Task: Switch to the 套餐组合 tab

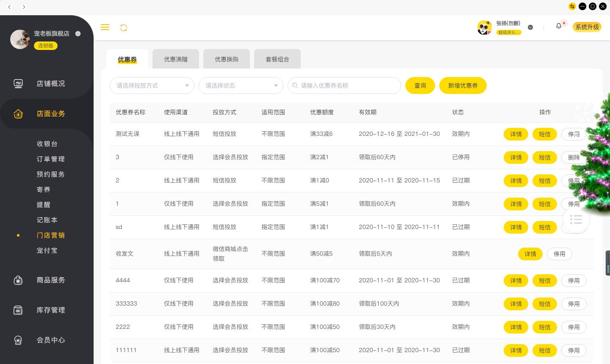Action: pos(277,59)
